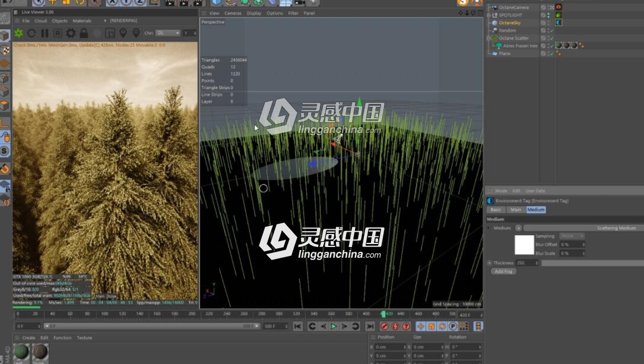Image resolution: width=644 pixels, height=364 pixels.
Task: Toggle the lock resolution padlock icon
Action: point(84,33)
